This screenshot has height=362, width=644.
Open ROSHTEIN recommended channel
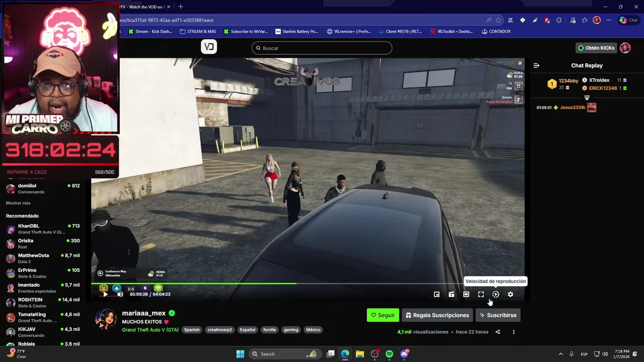[x=43, y=303]
